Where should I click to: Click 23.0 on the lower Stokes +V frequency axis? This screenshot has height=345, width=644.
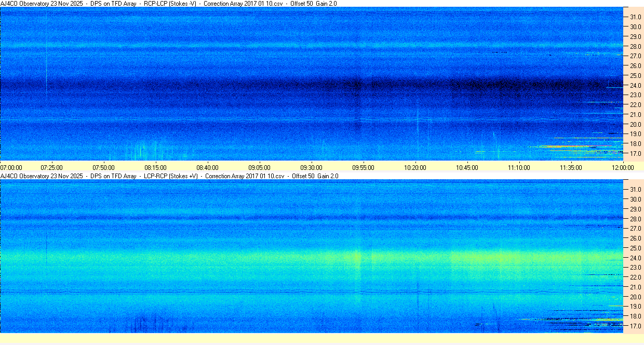click(x=636, y=268)
